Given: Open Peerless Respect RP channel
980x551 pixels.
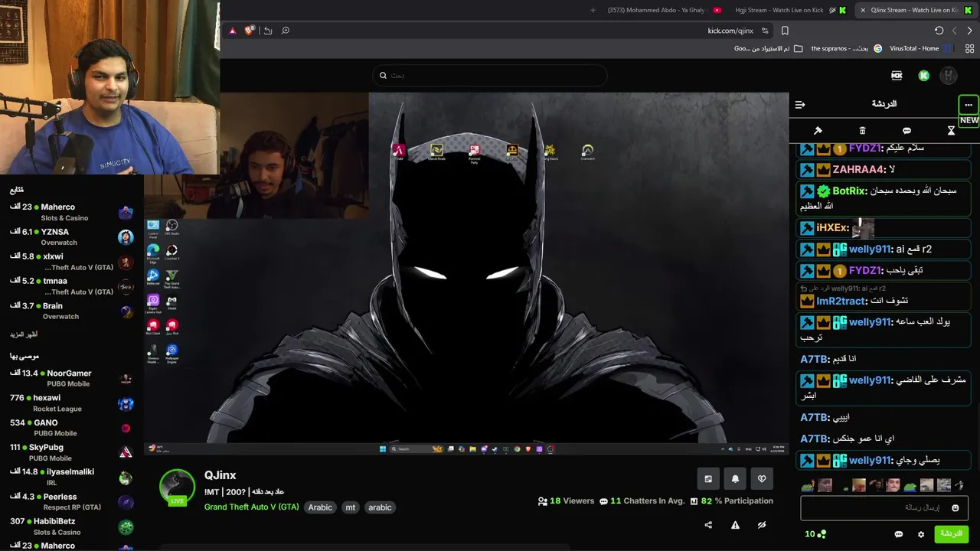Looking at the screenshot, I should (x=73, y=501).
